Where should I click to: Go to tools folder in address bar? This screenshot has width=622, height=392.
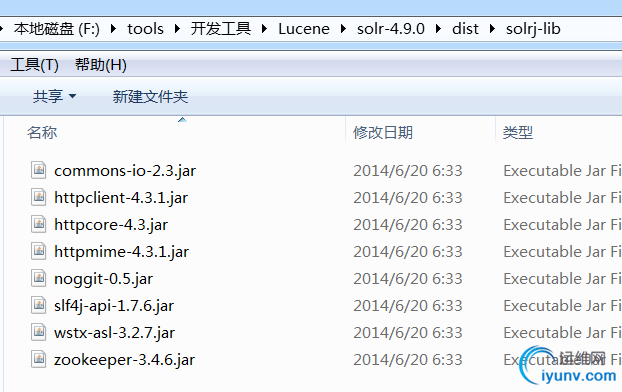click(x=145, y=29)
